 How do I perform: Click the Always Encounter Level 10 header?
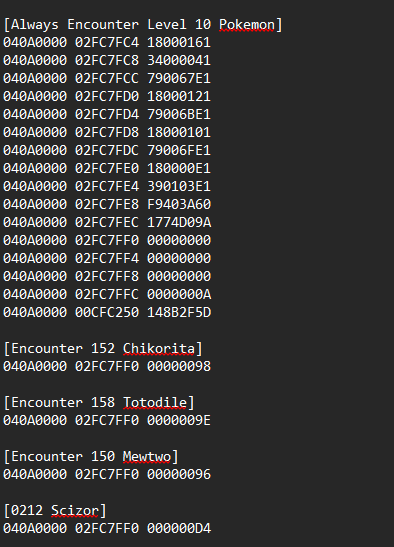click(142, 25)
